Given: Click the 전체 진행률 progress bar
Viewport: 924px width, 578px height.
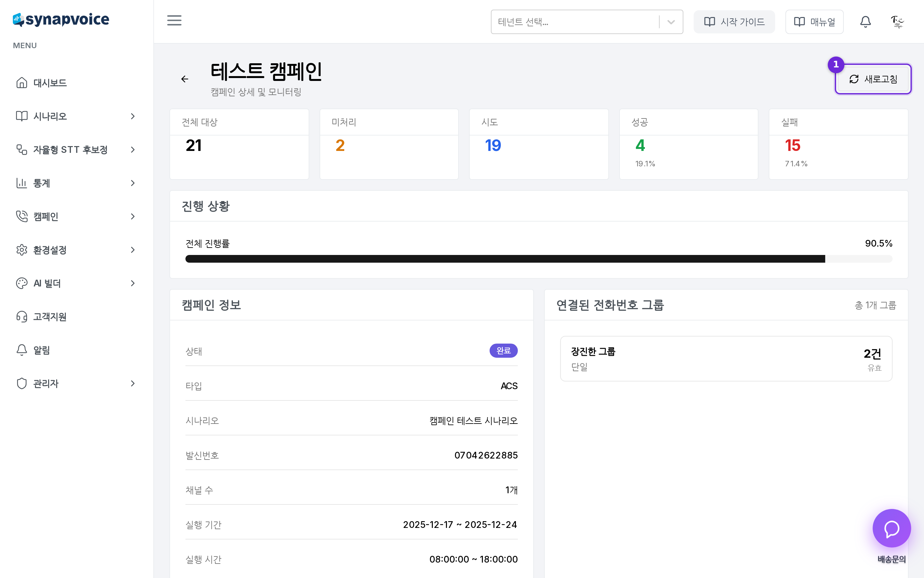Looking at the screenshot, I should (x=539, y=259).
